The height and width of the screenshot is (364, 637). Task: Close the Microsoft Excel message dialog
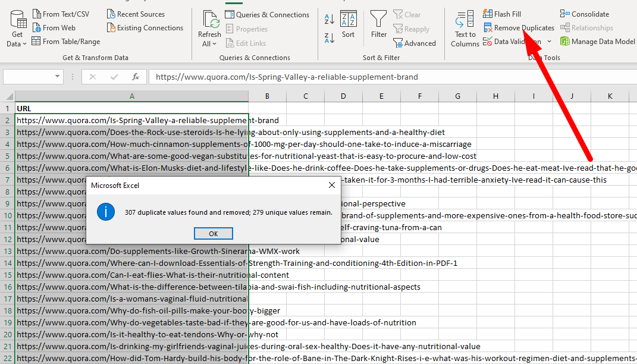[331, 185]
